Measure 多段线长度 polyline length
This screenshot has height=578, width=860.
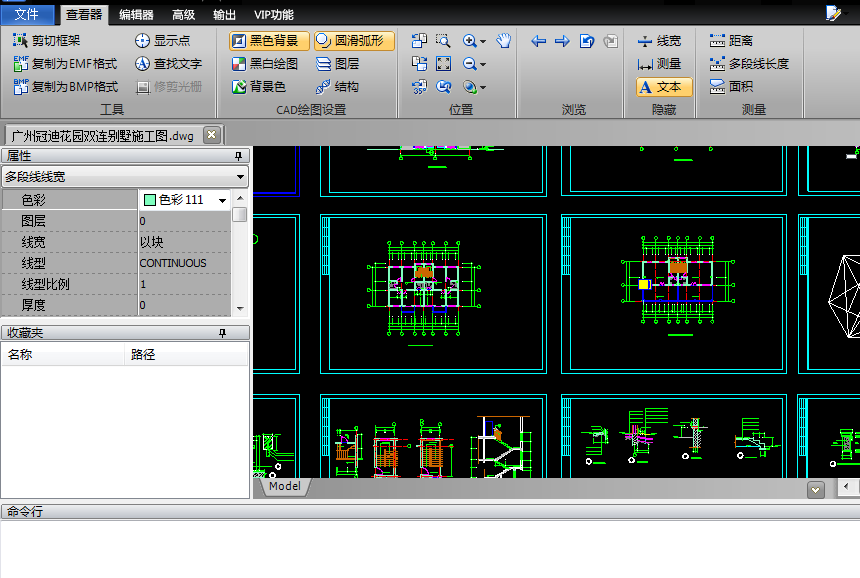(749, 64)
